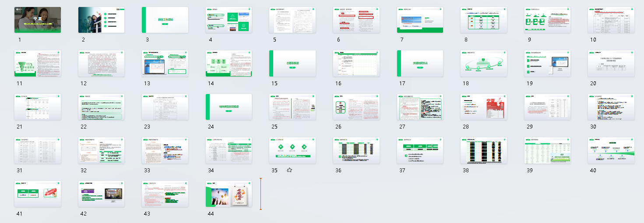Click the star animation icon under slide 35
Viewport: 644px width, 223px height.
tap(289, 170)
